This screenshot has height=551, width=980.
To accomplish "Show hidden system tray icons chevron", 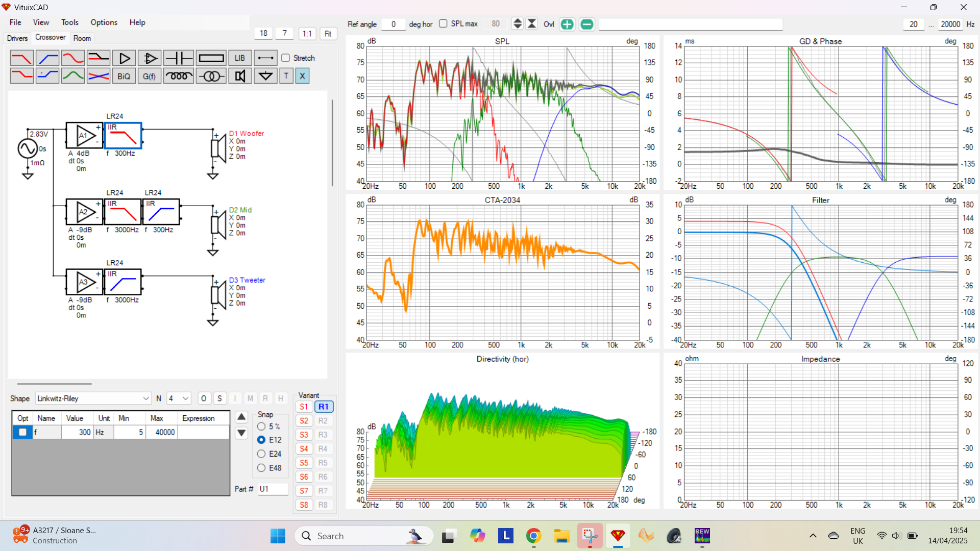I will click(x=813, y=536).
